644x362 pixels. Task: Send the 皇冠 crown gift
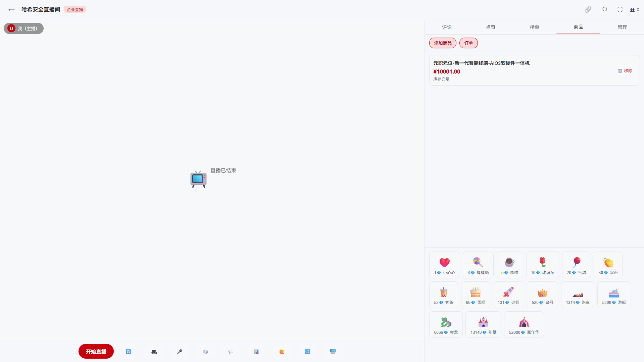point(542,295)
